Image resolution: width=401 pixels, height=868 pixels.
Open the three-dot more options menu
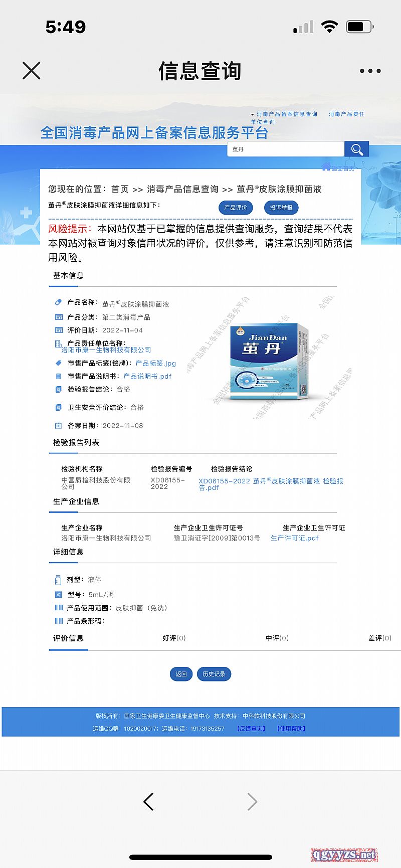pos(370,71)
